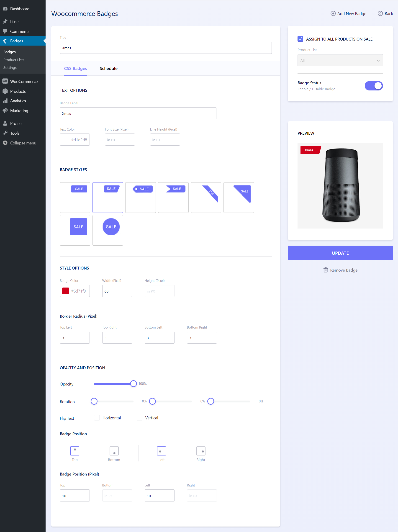Choose the Left badge position icon

161,451
